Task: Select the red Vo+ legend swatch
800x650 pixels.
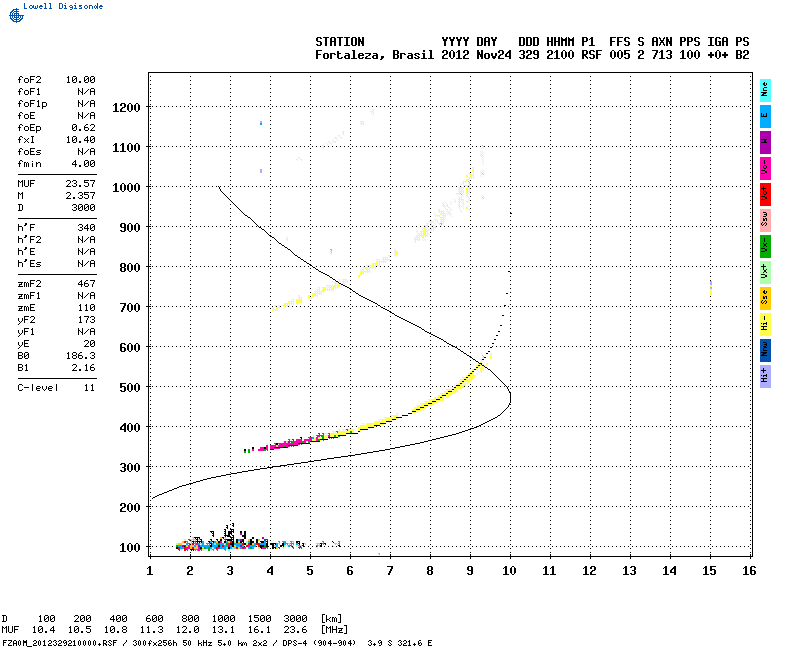Action: tap(765, 194)
